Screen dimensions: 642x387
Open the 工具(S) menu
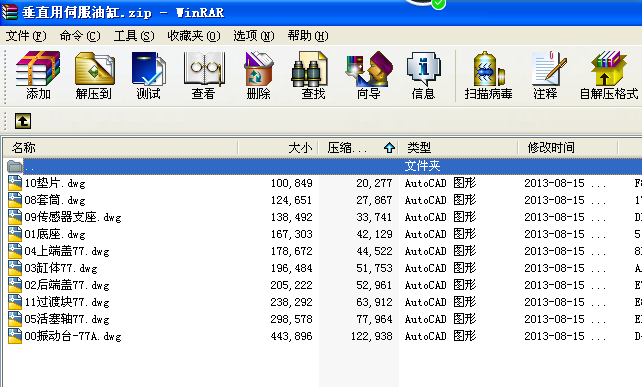pyautogui.click(x=134, y=36)
